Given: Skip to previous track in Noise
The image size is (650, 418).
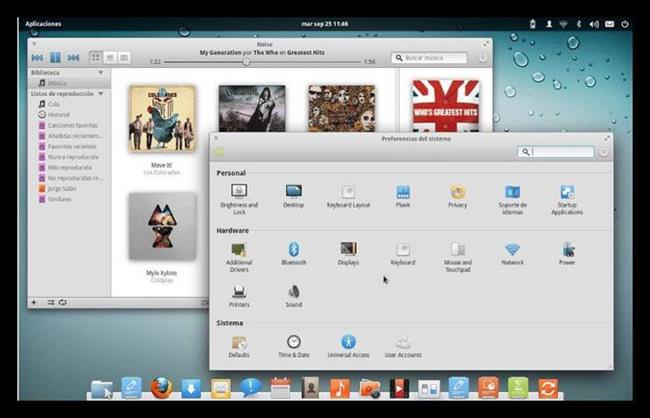Looking at the screenshot, I should pyautogui.click(x=37, y=58).
